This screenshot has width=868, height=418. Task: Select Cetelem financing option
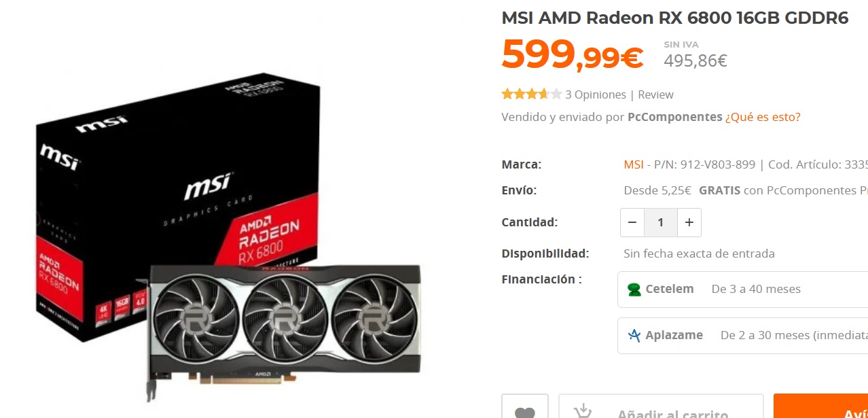point(742,290)
